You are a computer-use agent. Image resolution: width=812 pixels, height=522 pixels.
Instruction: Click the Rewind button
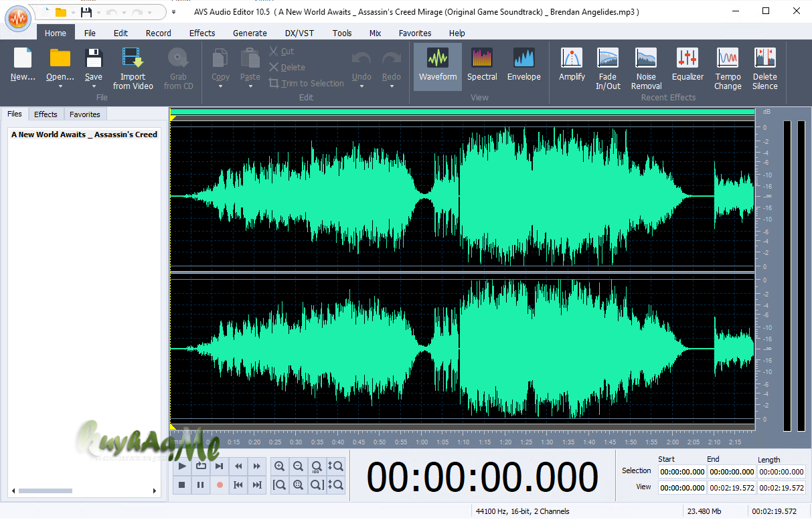pyautogui.click(x=238, y=466)
